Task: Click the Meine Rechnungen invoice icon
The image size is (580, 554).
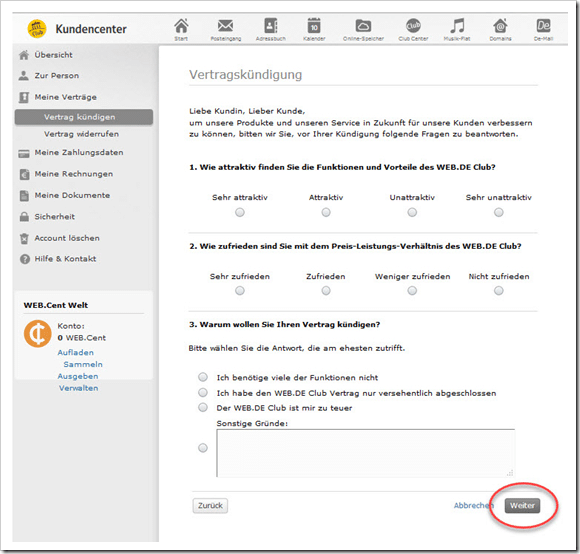Action: [24, 174]
